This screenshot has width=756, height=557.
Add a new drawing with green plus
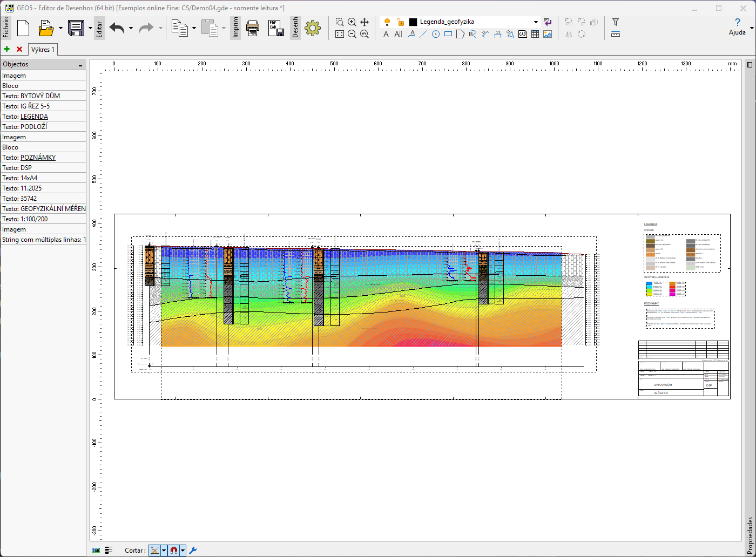click(x=6, y=49)
